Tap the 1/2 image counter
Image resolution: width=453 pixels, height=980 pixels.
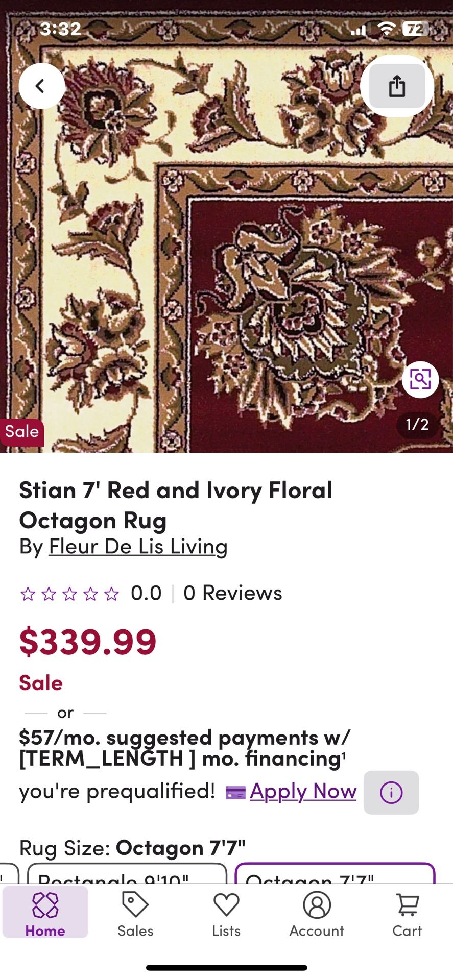(417, 424)
